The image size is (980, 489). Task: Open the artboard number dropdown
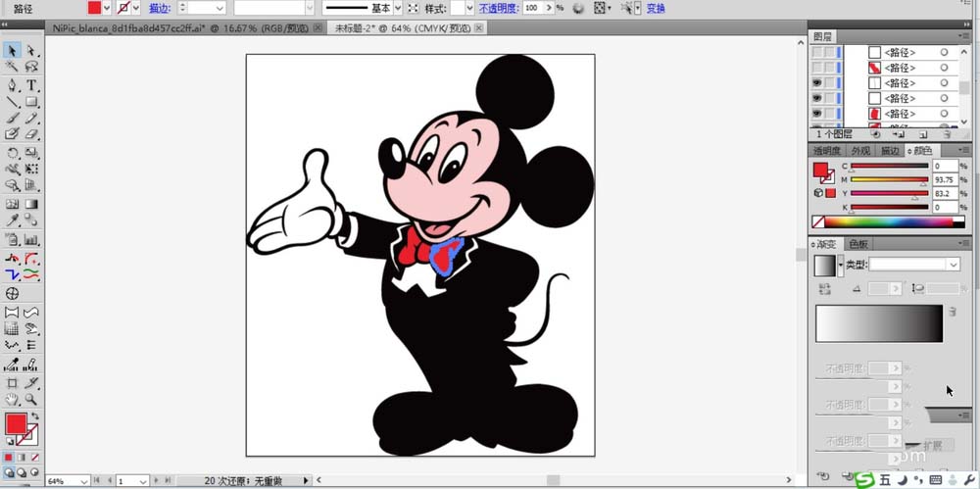coord(142,481)
